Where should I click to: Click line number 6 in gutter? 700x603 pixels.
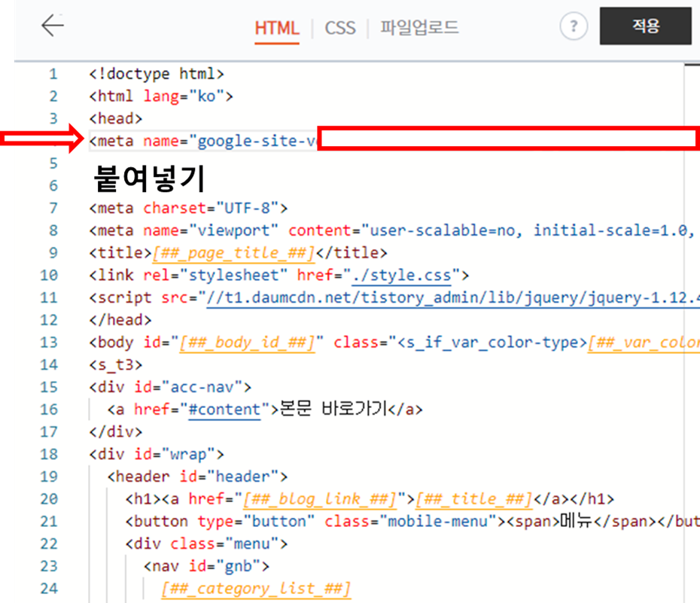point(53,186)
